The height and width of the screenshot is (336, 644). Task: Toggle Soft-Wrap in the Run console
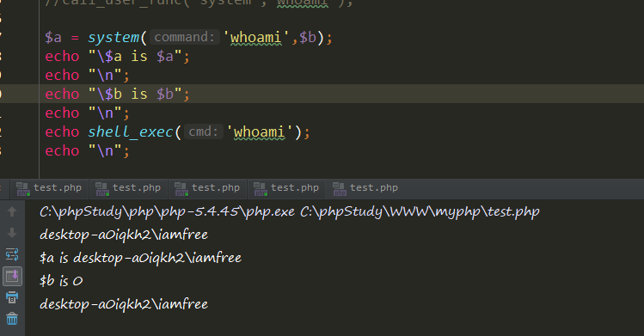point(12,254)
